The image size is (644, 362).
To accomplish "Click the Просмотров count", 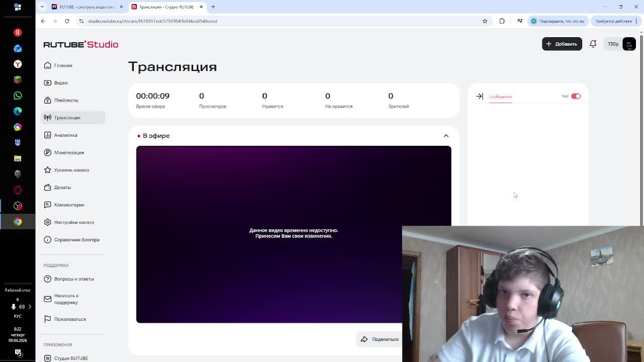I will (x=212, y=100).
